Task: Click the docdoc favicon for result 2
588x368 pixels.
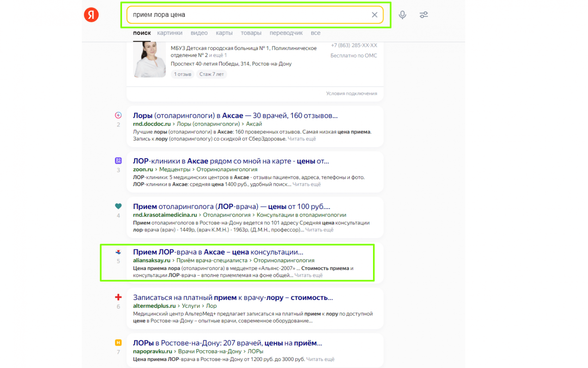Action: point(118,115)
